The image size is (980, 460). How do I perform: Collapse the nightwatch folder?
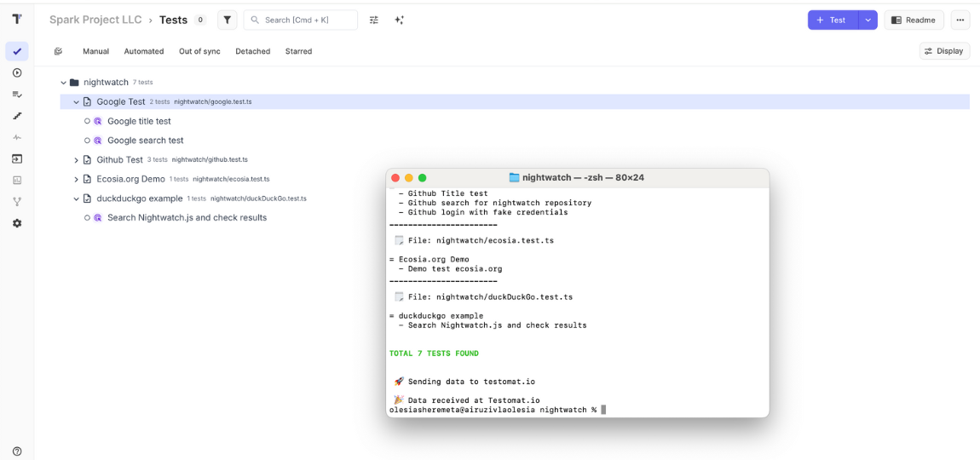coord(63,83)
